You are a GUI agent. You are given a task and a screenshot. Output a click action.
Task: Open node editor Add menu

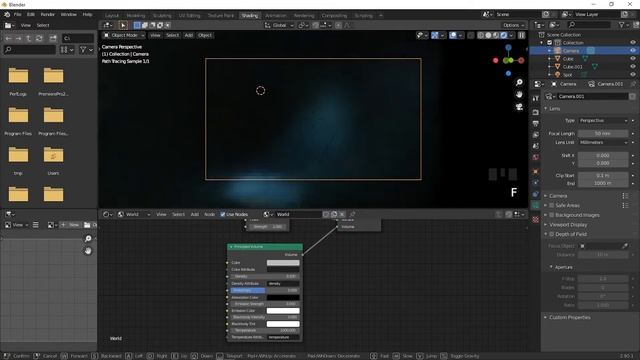click(x=195, y=214)
